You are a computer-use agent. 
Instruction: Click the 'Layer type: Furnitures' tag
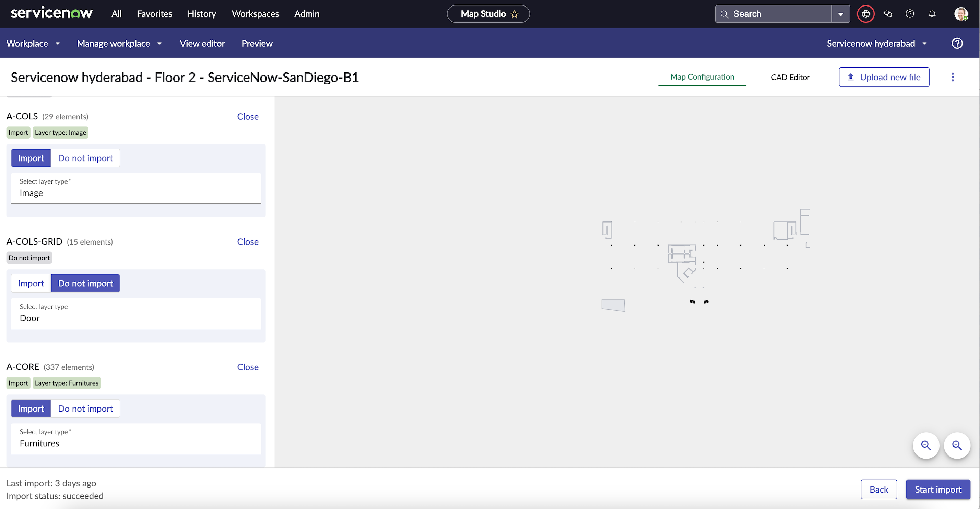click(67, 383)
